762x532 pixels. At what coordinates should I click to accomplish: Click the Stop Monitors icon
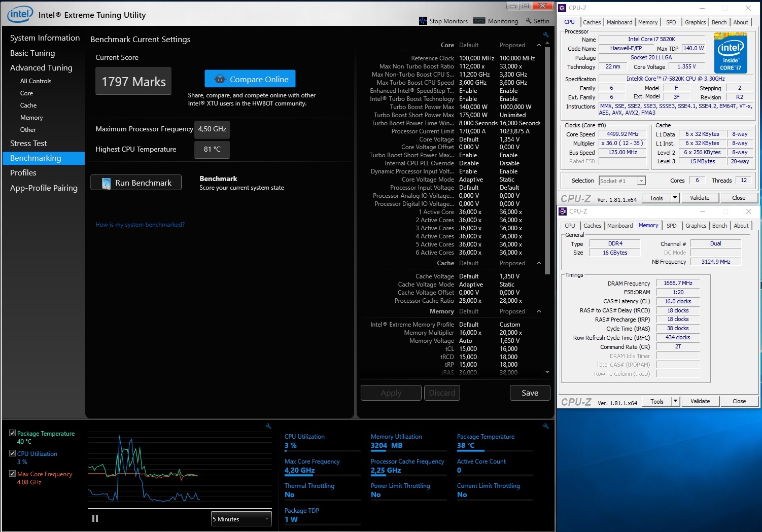(423, 21)
